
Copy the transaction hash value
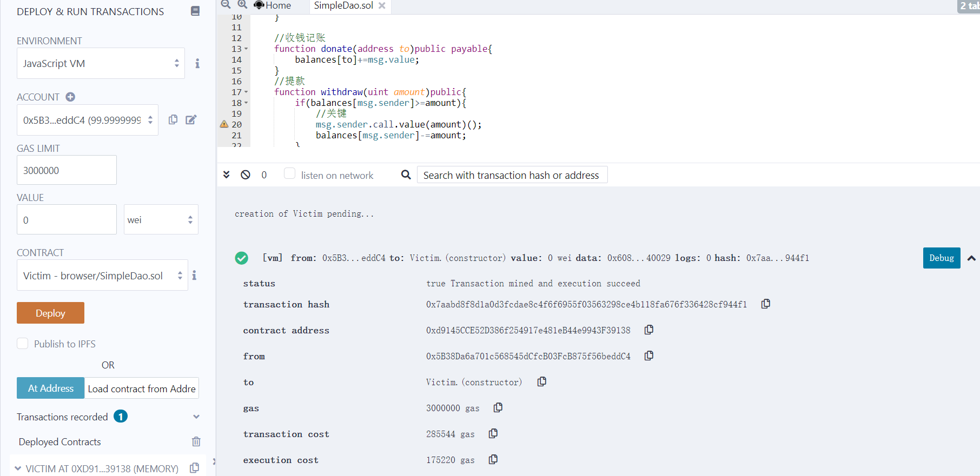(766, 304)
